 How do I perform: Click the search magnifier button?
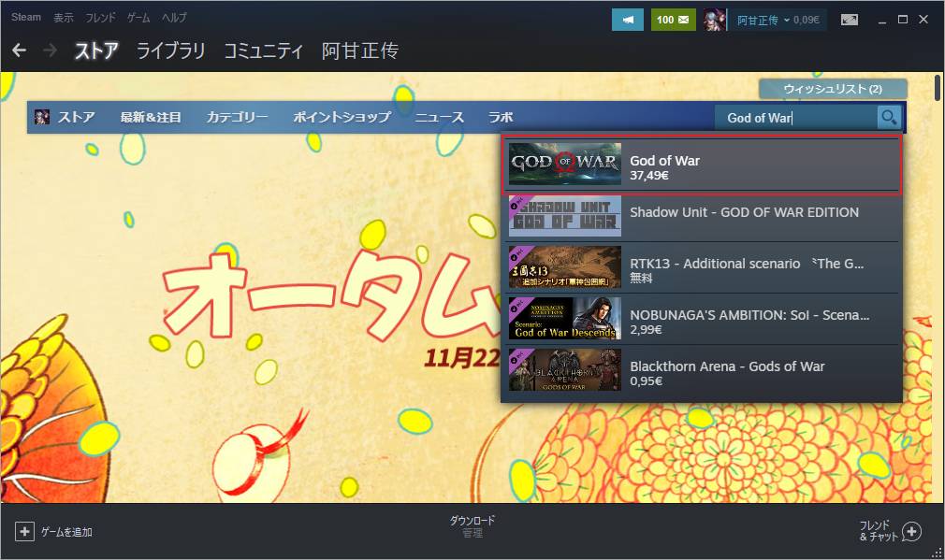(x=888, y=117)
